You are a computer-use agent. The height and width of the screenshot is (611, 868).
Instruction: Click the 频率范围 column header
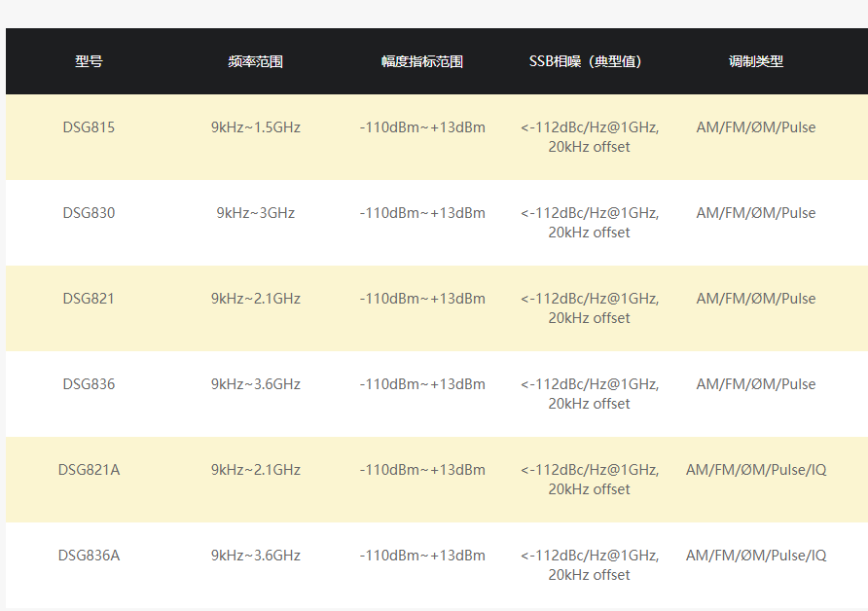(x=255, y=61)
